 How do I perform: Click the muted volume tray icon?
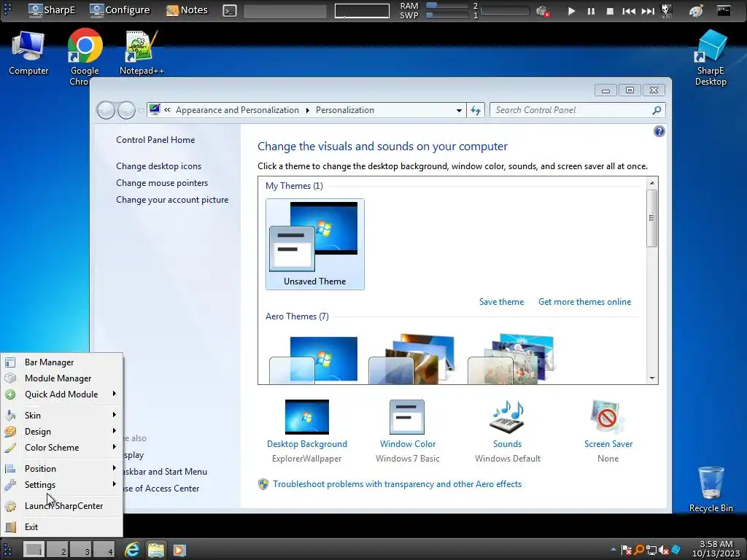(x=664, y=551)
